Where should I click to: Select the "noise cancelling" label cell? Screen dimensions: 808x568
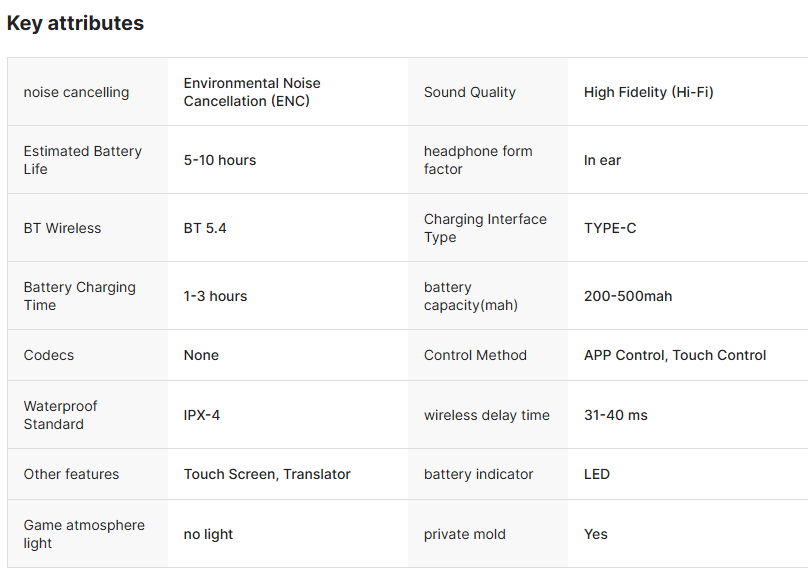pyautogui.click(x=76, y=92)
